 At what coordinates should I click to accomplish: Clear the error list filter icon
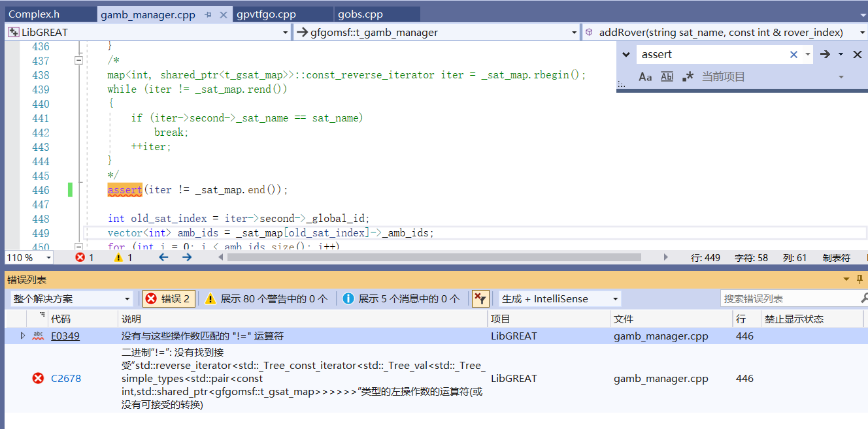[x=480, y=298]
